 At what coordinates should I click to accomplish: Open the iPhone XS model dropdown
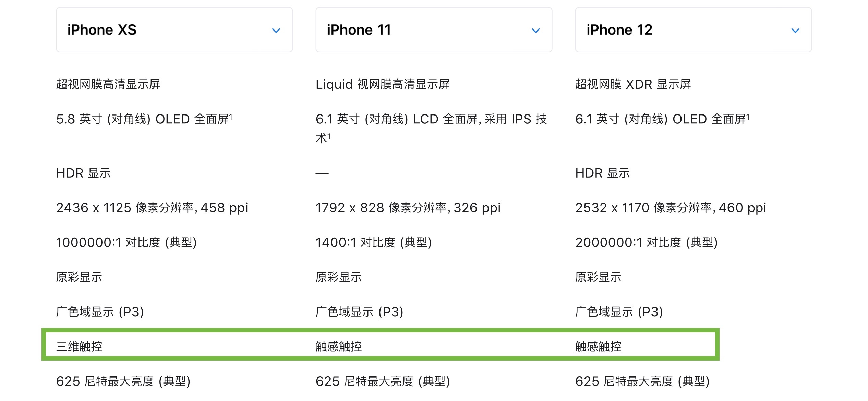pos(174,30)
